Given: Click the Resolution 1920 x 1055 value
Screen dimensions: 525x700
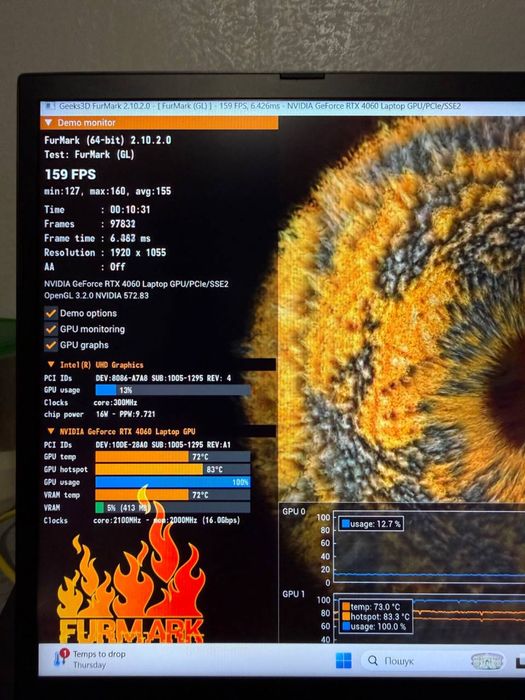Looking at the screenshot, I should point(138,252).
